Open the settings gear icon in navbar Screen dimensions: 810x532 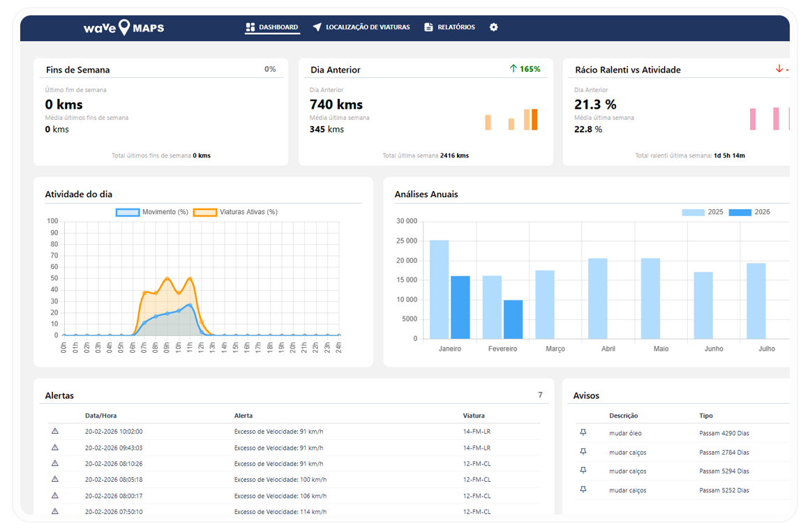tap(494, 27)
